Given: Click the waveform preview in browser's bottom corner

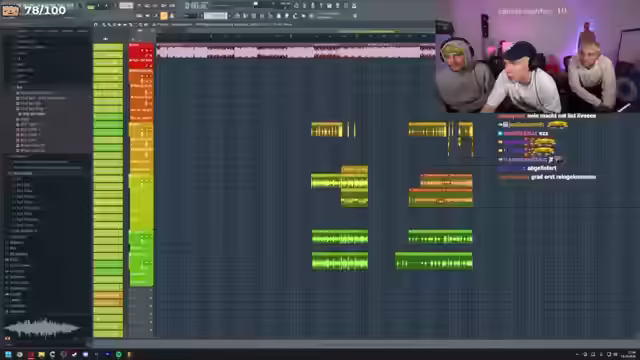Looking at the screenshot, I should click(x=42, y=327).
